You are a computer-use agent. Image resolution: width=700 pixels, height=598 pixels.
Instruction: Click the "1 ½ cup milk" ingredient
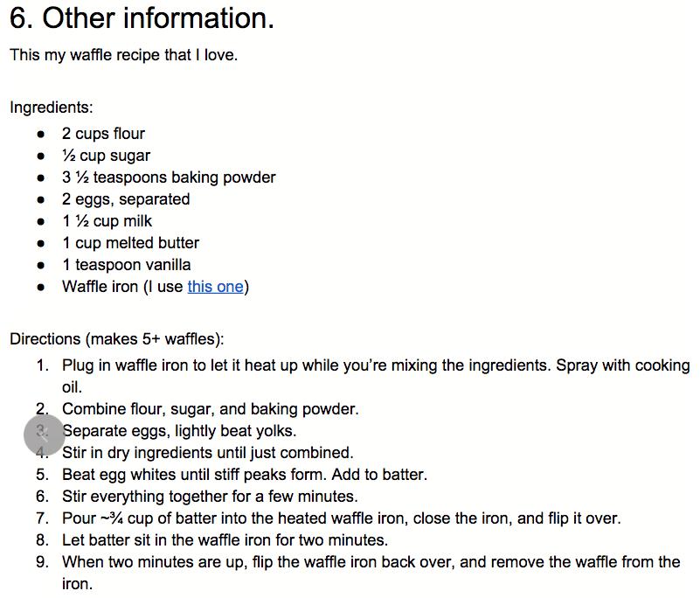tap(106, 221)
